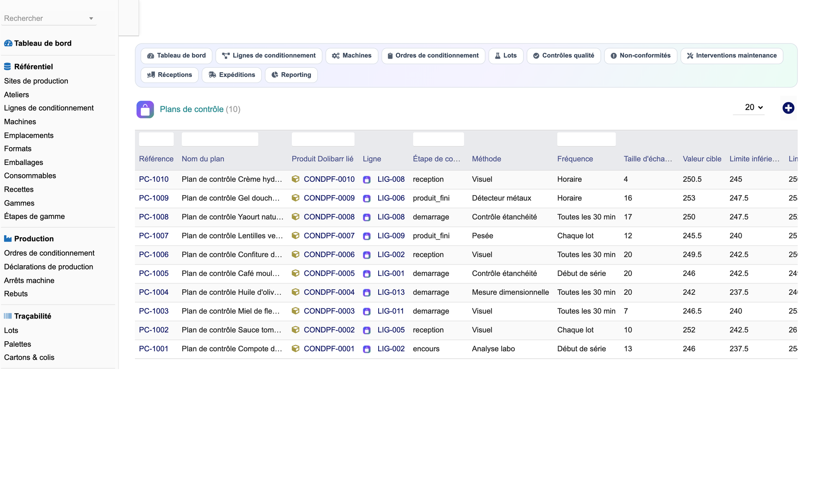
Task: Open Sites de production in sidebar
Action: (36, 81)
